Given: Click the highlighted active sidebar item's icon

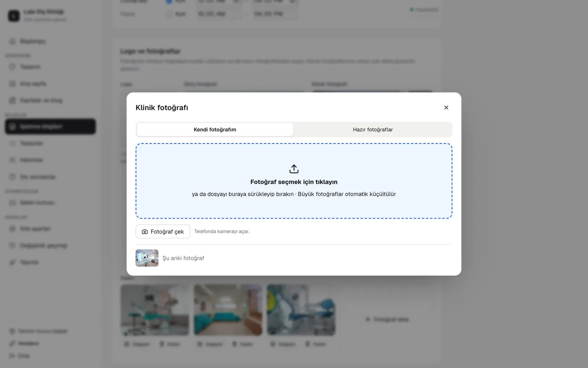Looking at the screenshot, I should click(x=12, y=127).
